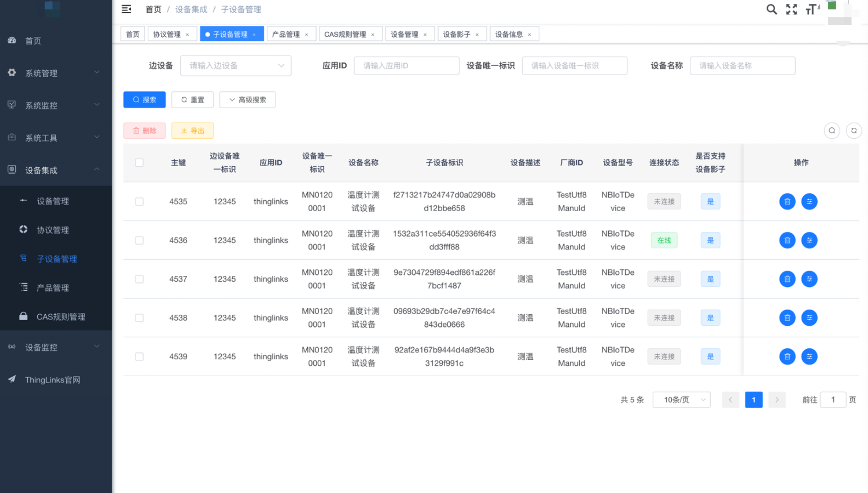Click the table refresh round icon

854,130
